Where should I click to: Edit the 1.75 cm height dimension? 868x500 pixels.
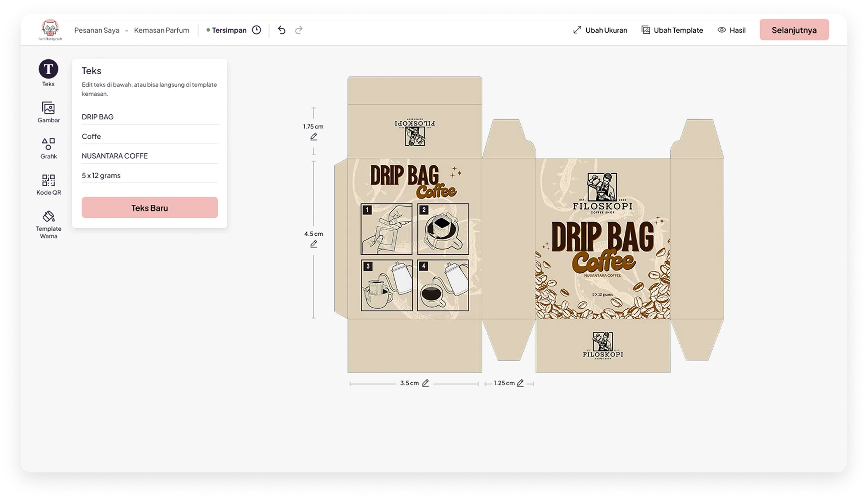tap(314, 137)
